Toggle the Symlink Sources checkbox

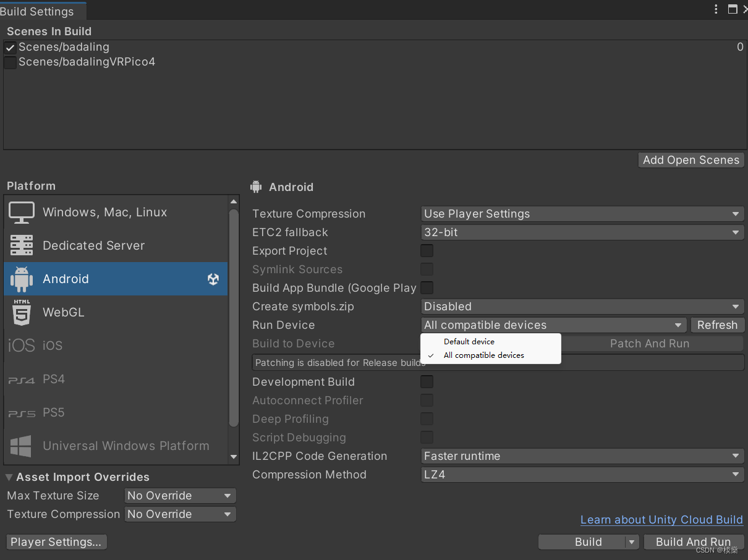(427, 269)
